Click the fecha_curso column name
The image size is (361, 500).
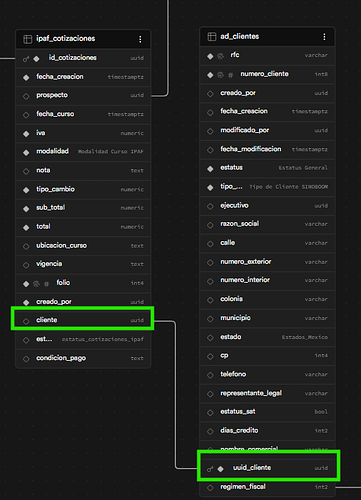[x=55, y=114]
